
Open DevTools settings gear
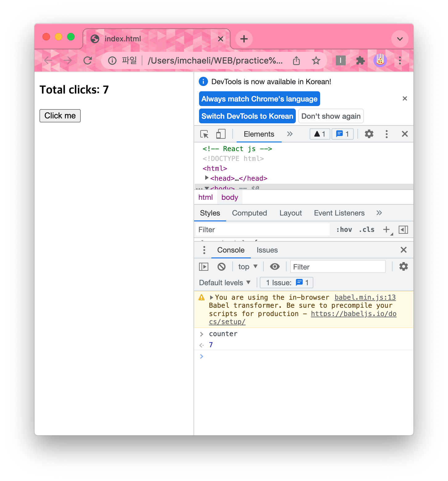point(369,134)
